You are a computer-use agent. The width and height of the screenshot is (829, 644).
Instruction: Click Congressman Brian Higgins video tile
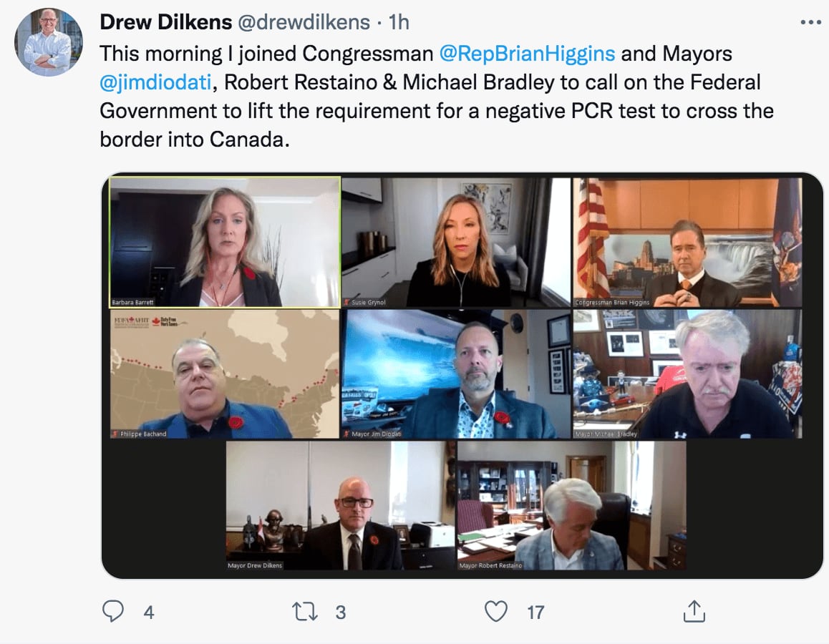pos(687,242)
